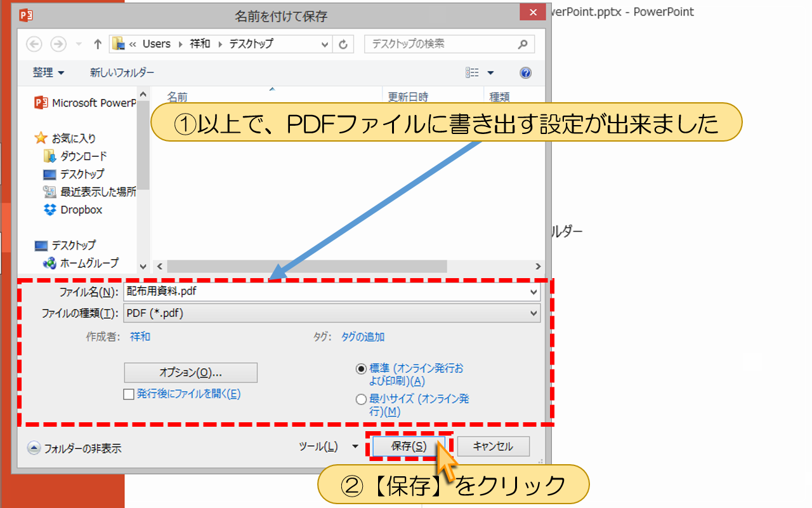Open ホームグループ in sidebar

(81, 263)
